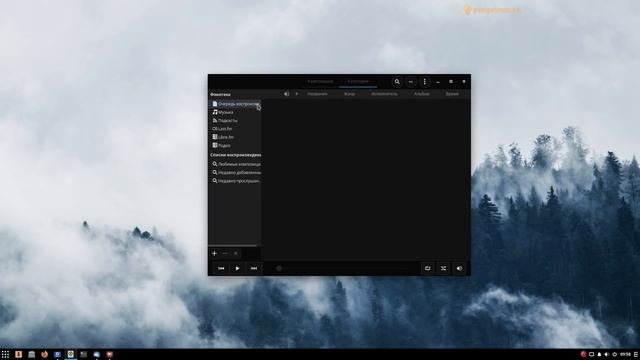This screenshot has height=360, width=640.
Task: Open the applications grid on taskbar
Action: (5, 354)
